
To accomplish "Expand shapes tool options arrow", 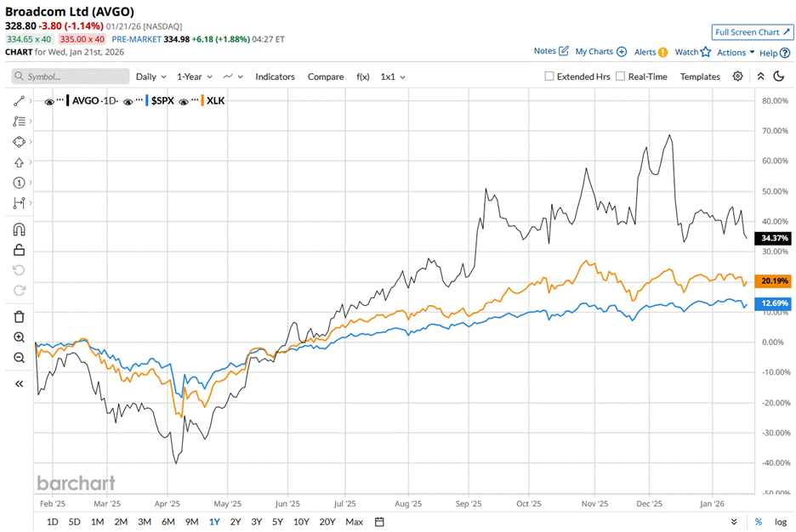I will pos(31,142).
